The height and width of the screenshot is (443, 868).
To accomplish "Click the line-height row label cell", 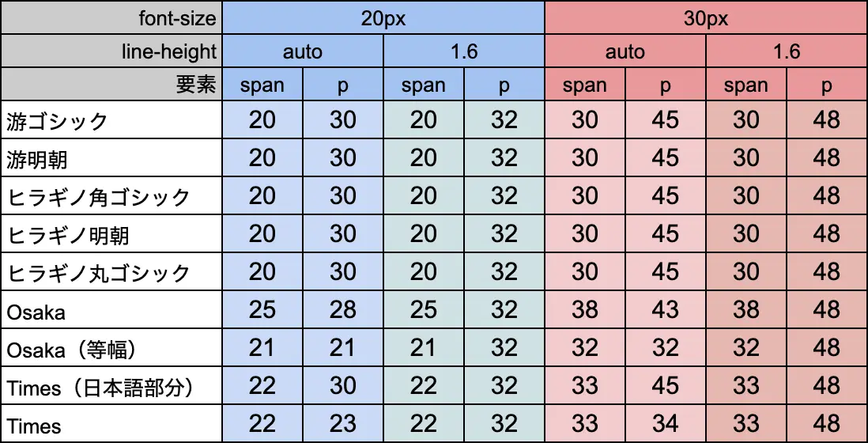I will 111,52.
